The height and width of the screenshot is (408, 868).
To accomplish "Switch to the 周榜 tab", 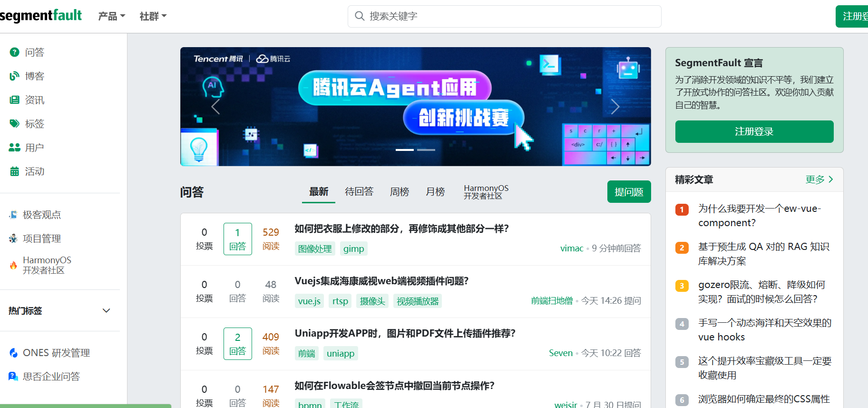I will [x=400, y=191].
